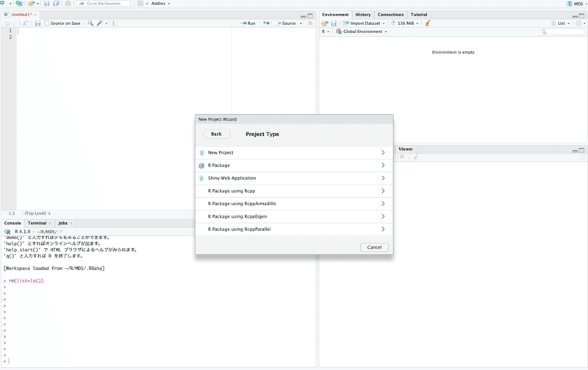Open the List view mode dropdown
The width and height of the screenshot is (588, 370).
(561, 24)
